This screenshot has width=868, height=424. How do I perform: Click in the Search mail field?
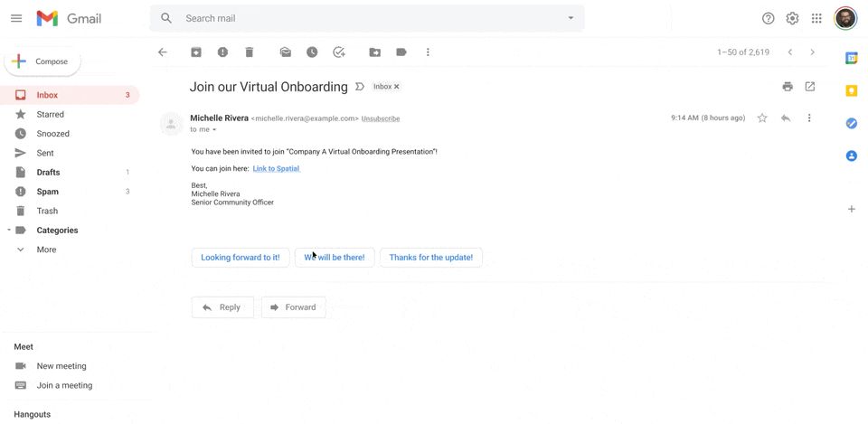coord(362,18)
